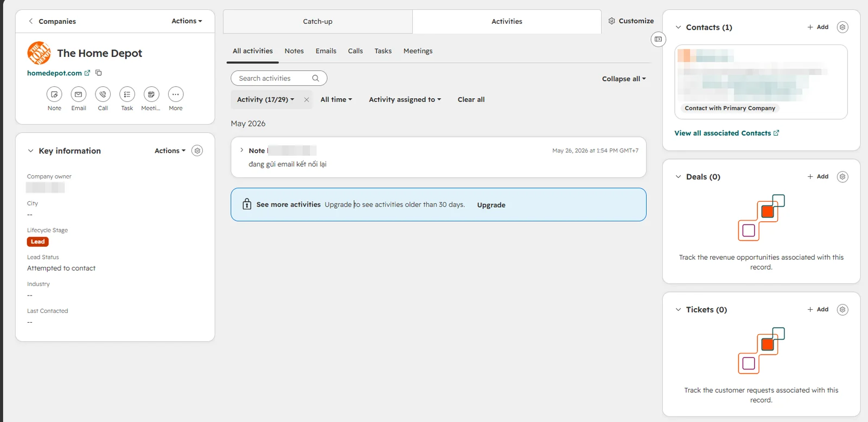The height and width of the screenshot is (422, 868).
Task: Click the Note icon under The Home Depot
Action: (54, 94)
